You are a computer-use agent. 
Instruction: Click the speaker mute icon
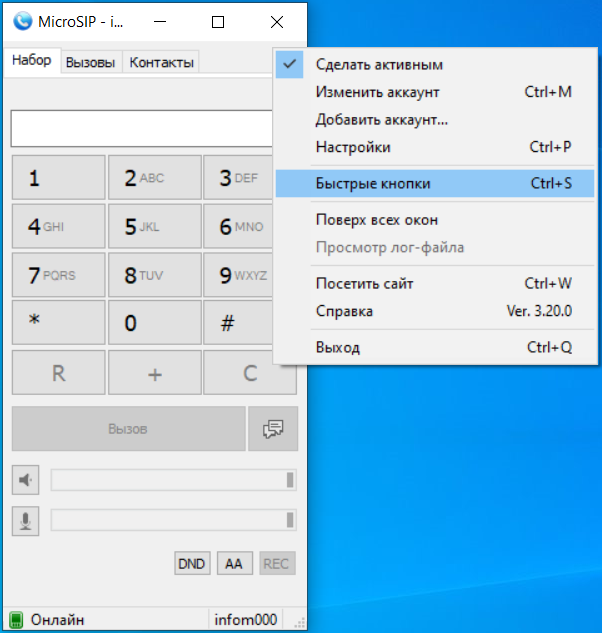tap(25, 480)
